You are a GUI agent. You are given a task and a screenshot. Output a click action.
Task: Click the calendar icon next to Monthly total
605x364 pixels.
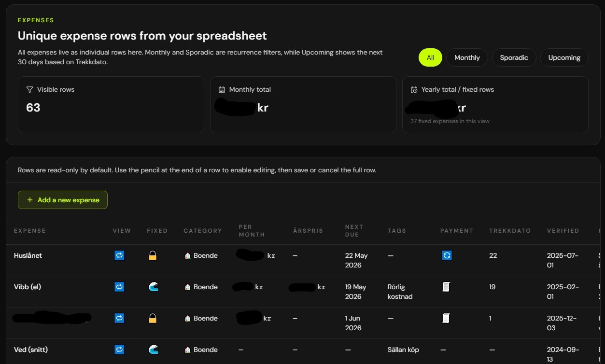point(222,89)
